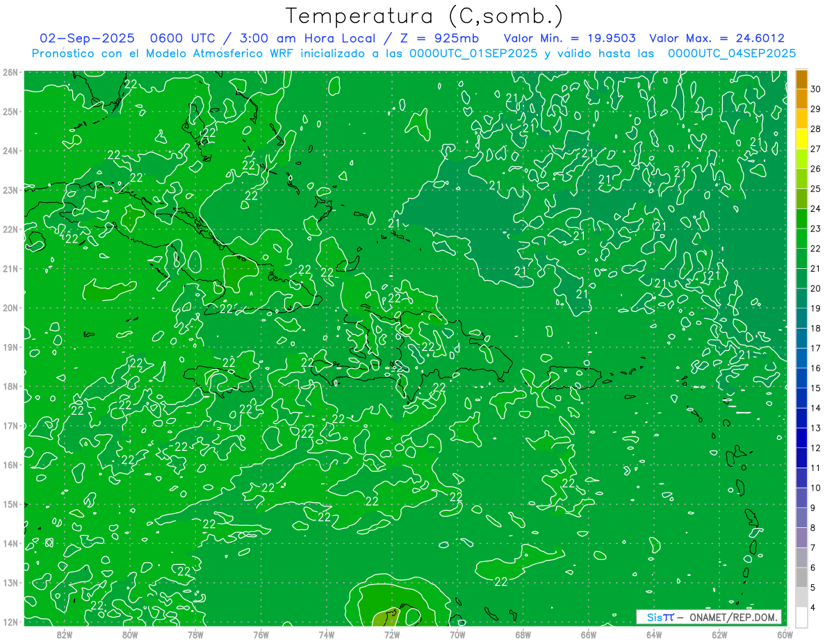Click the colorbar scale label 20
This screenshot has height=644, width=834.
815,288
